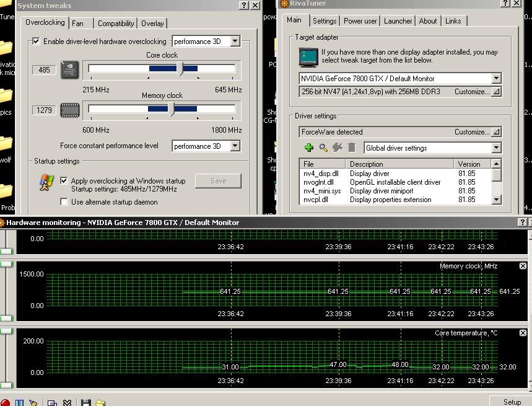Open the About tab in RivaTuner
Screen dimensions: 532x406
pos(428,21)
